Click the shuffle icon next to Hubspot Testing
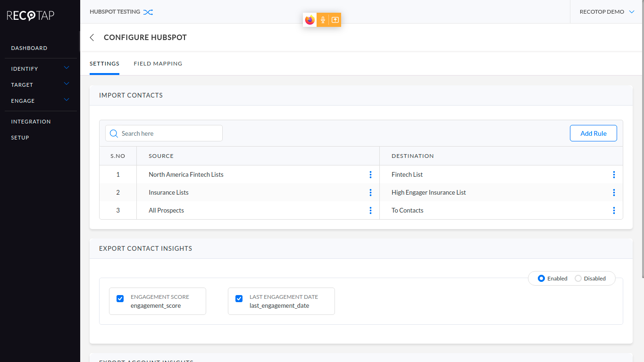This screenshot has width=644, height=362. [x=148, y=12]
